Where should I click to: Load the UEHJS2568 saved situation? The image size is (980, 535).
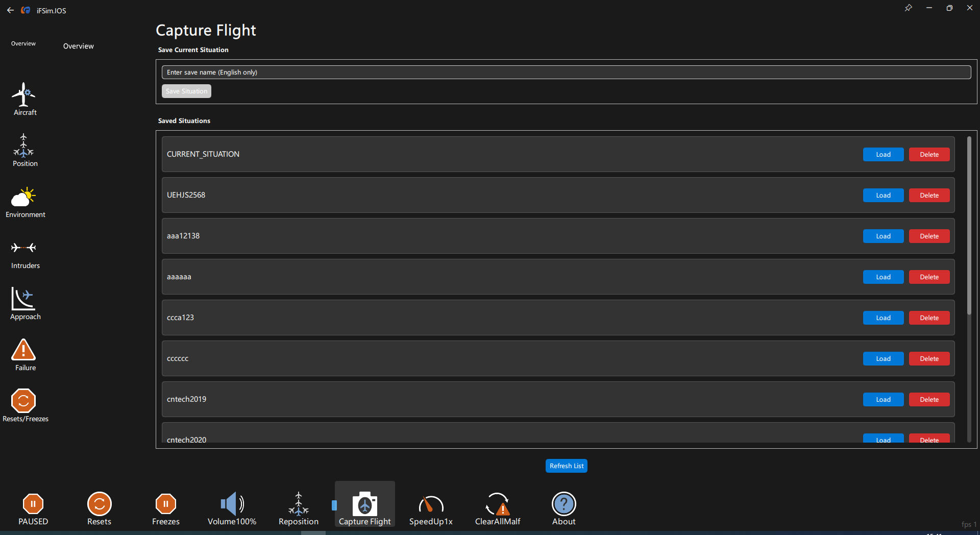click(x=883, y=196)
